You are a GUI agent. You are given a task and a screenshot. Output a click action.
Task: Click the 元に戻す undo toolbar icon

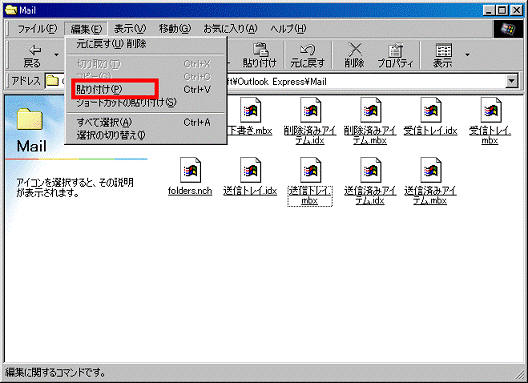(307, 56)
